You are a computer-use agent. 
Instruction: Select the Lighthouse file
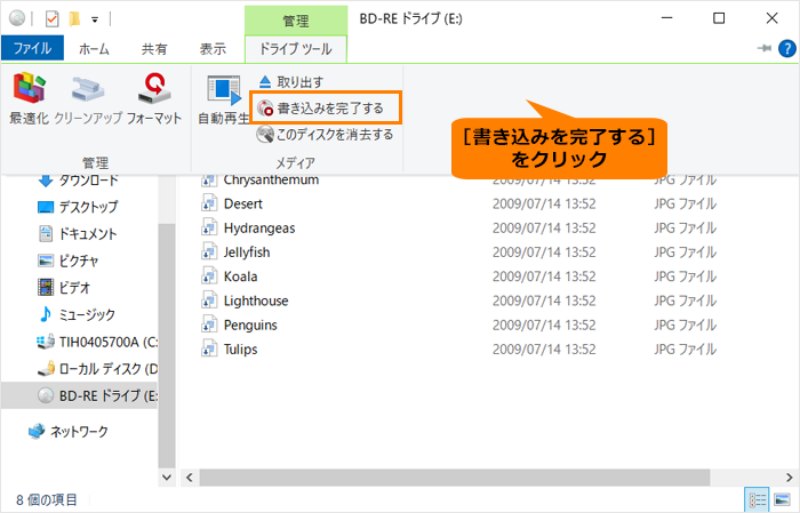click(256, 301)
